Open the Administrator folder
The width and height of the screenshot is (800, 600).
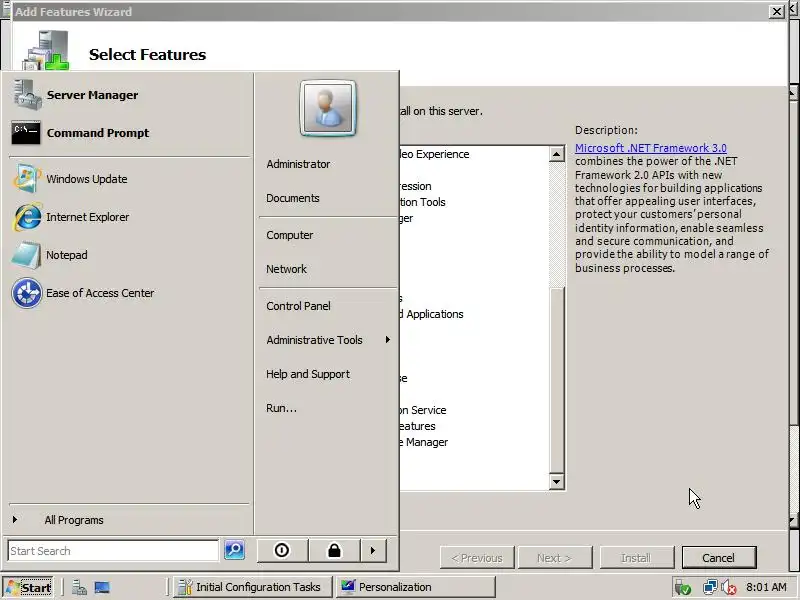click(x=298, y=164)
